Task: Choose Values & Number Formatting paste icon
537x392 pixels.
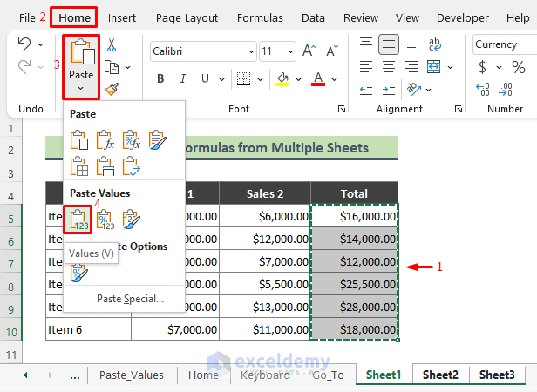Action: pos(105,220)
